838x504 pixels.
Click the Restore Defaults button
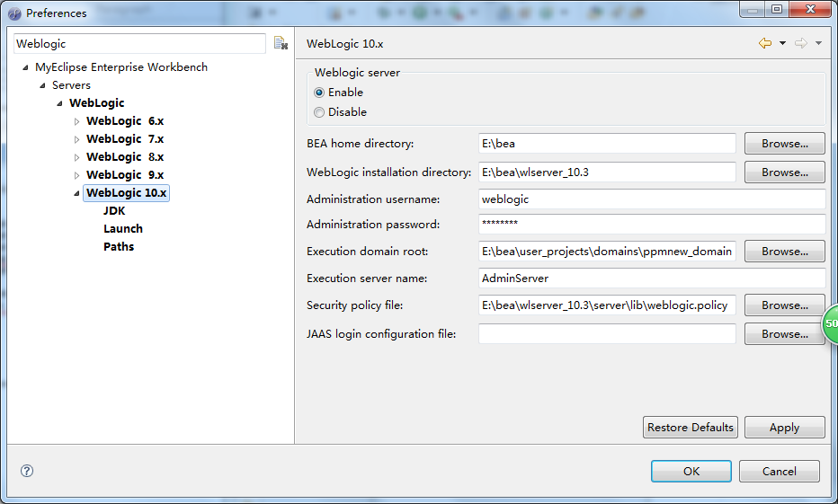(x=691, y=428)
